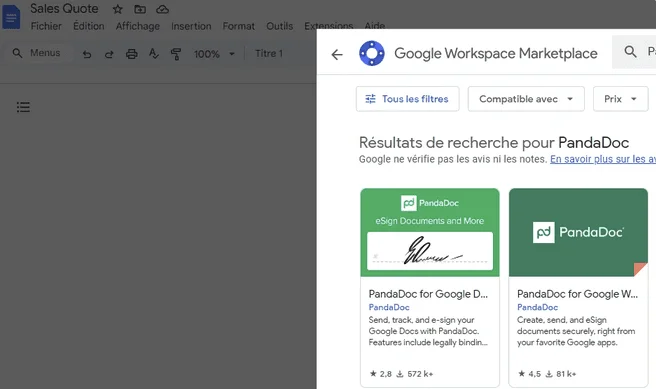Follow the En savoir plus link

click(x=603, y=159)
